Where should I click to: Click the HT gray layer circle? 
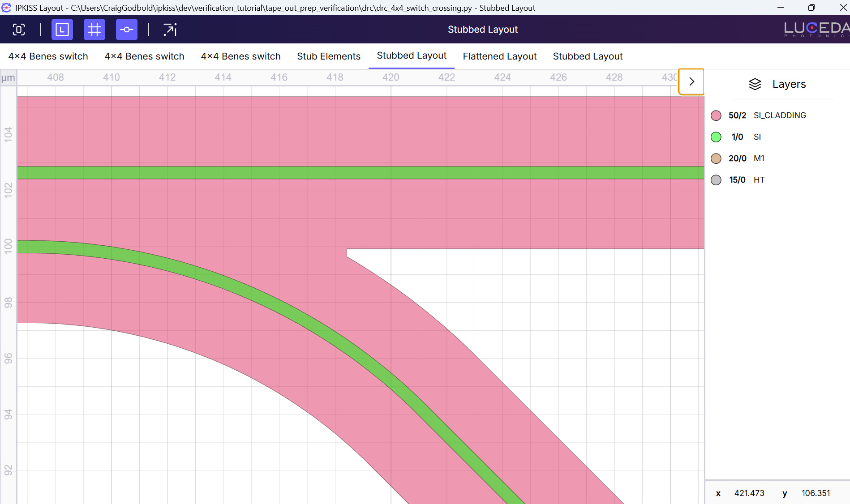click(x=716, y=180)
